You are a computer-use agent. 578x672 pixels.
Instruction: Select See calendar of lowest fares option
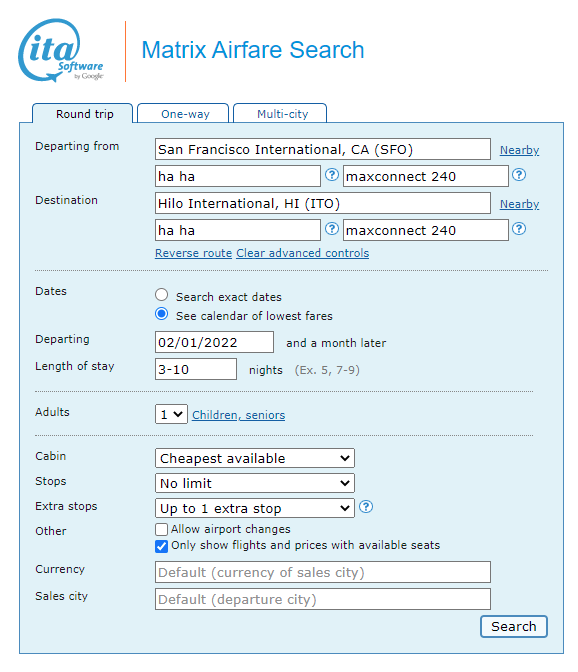click(162, 314)
